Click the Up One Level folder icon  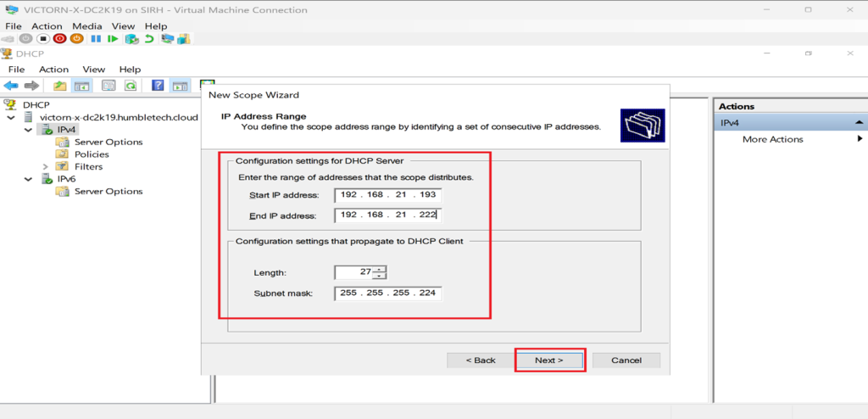click(59, 86)
